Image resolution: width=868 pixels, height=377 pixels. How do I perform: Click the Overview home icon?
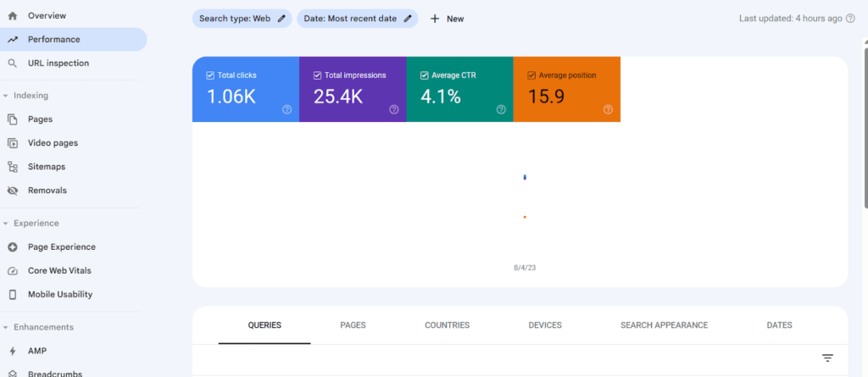(12, 15)
